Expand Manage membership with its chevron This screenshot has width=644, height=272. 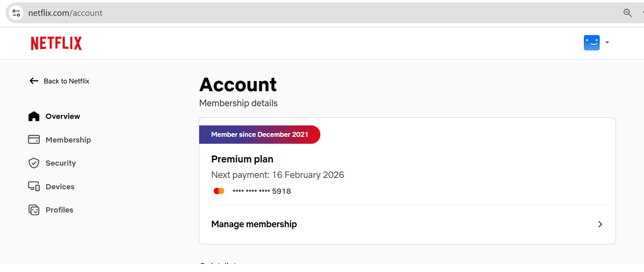click(600, 224)
